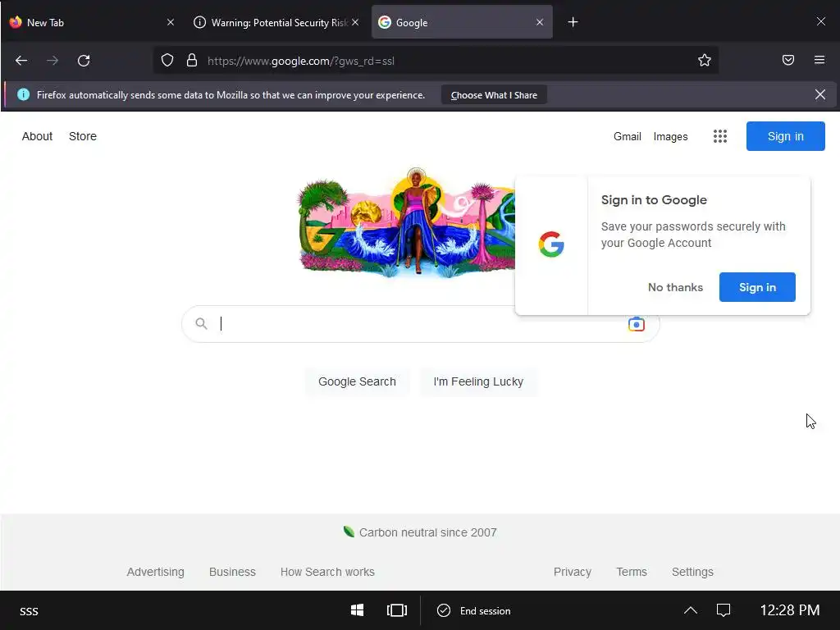840x630 pixels.
Task: Click the sss label in the taskbar
Action: coord(29,610)
